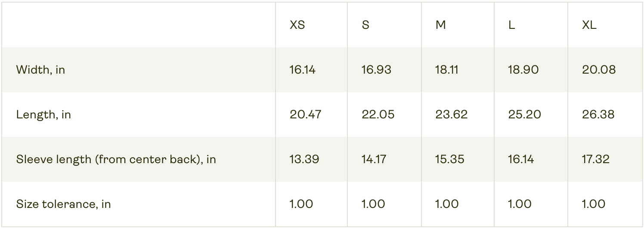Click size tolerance 1.00 under XL
Image resolution: width=644 pixels, height=229 pixels.
(x=594, y=204)
